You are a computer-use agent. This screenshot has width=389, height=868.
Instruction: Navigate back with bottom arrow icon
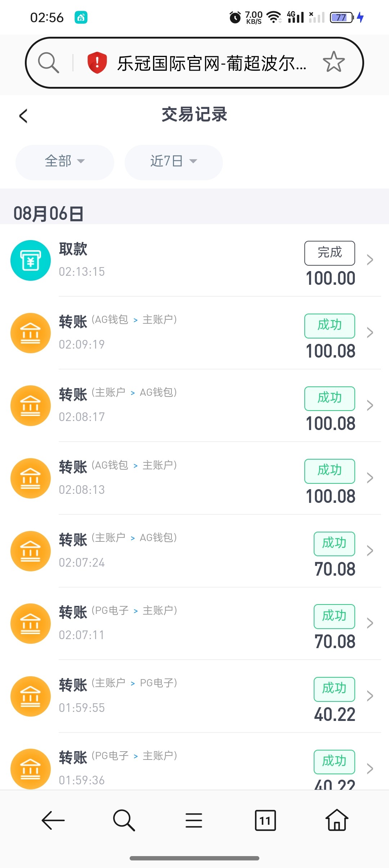coord(53,821)
